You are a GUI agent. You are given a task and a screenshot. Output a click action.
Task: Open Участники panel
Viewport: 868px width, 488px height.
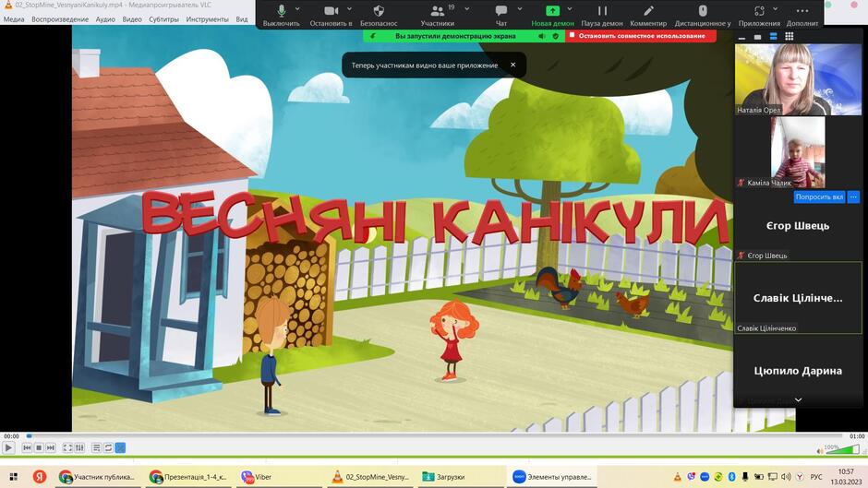(438, 15)
